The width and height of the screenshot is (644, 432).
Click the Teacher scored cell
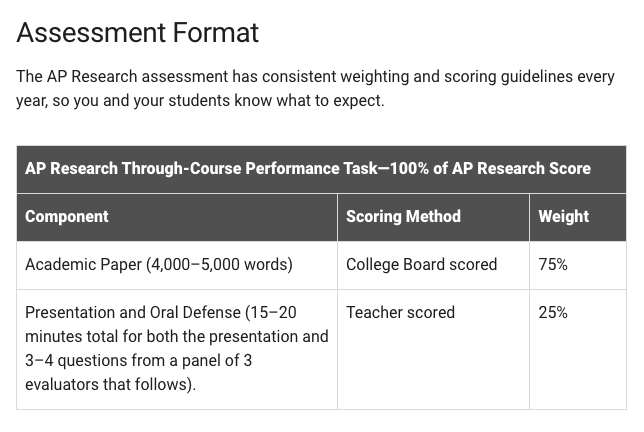(433, 349)
